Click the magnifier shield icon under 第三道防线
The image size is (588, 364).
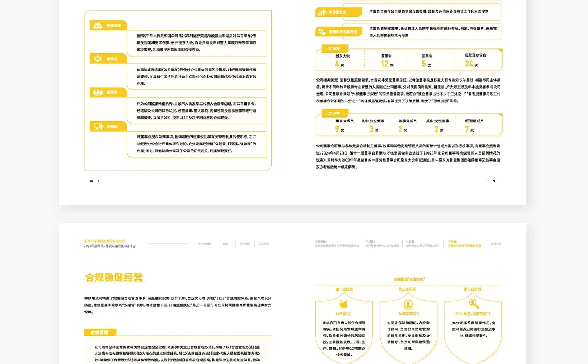click(473, 303)
